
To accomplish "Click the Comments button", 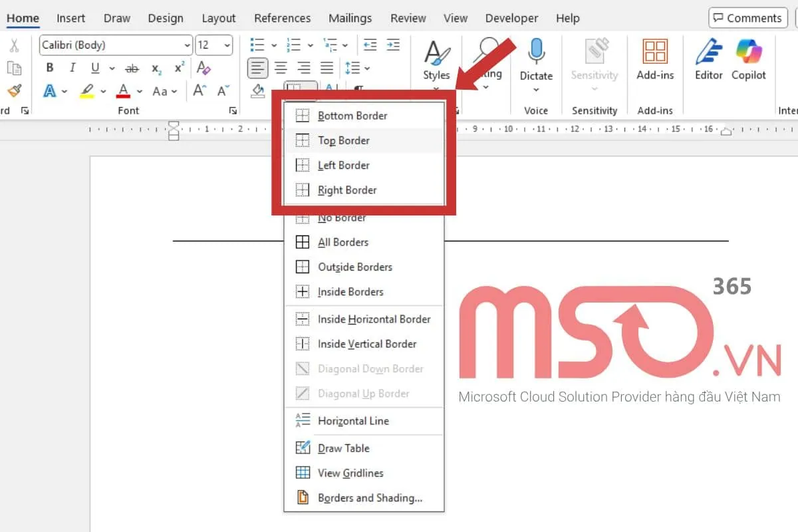I will [x=743, y=18].
